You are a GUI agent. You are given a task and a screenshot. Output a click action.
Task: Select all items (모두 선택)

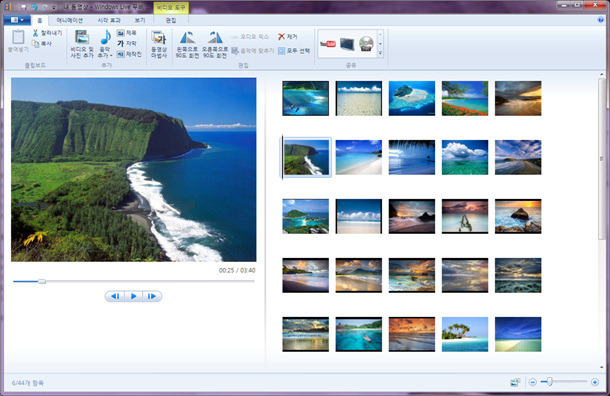coord(294,51)
